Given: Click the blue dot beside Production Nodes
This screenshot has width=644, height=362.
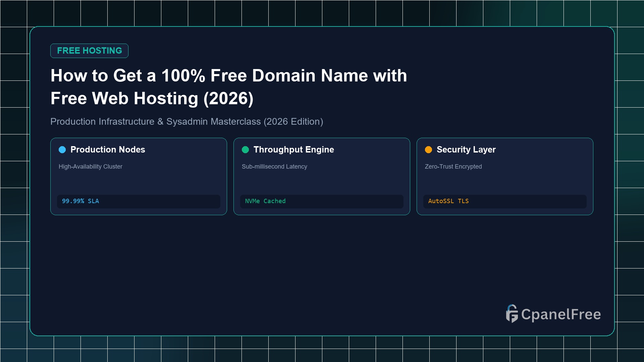Looking at the screenshot, I should [x=62, y=149].
